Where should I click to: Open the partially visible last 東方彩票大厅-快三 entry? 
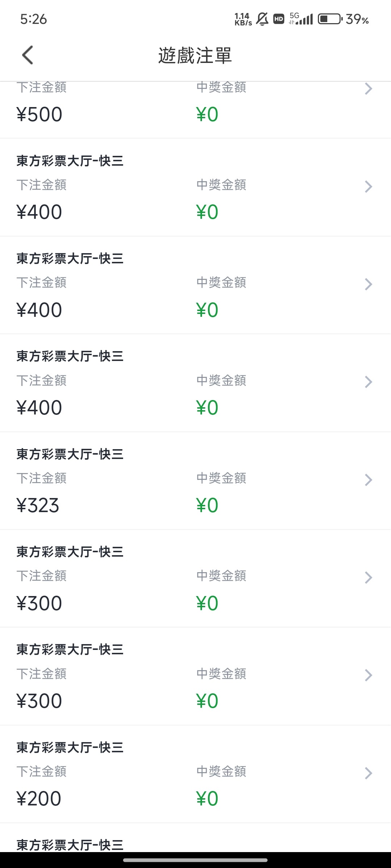point(70,844)
